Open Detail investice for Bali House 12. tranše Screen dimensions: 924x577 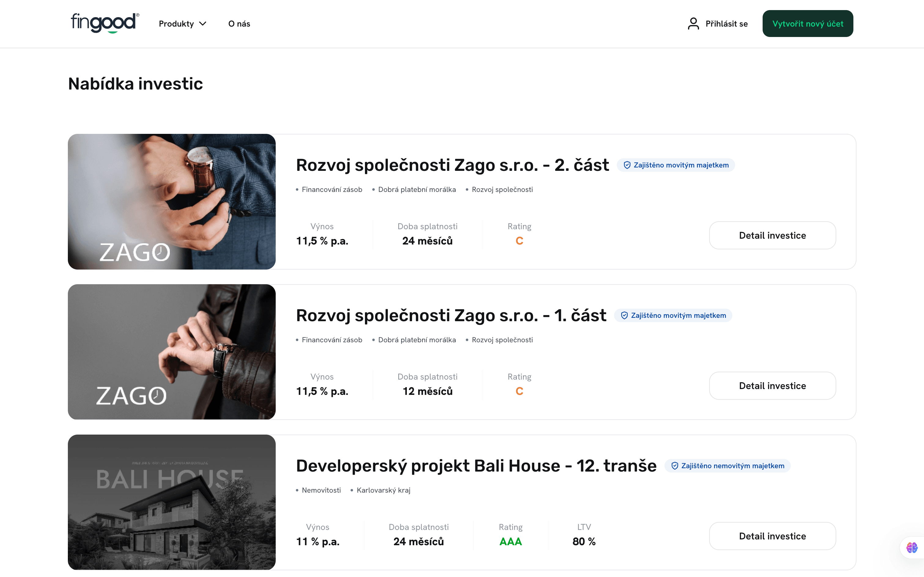click(772, 536)
